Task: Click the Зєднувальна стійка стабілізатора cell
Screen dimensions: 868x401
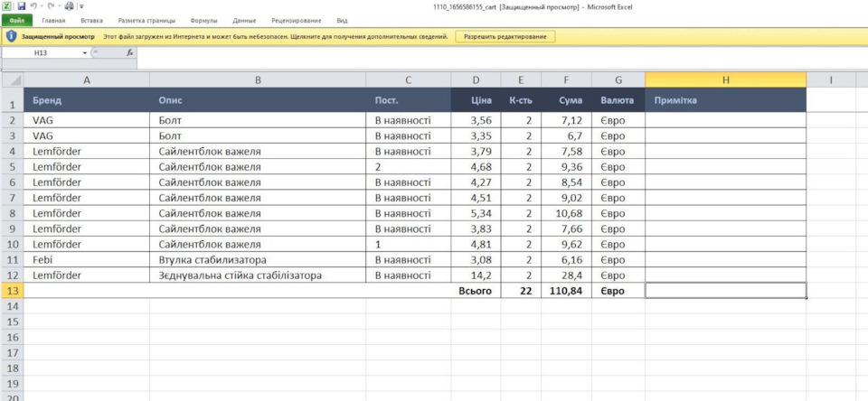Action: pyautogui.click(x=258, y=275)
